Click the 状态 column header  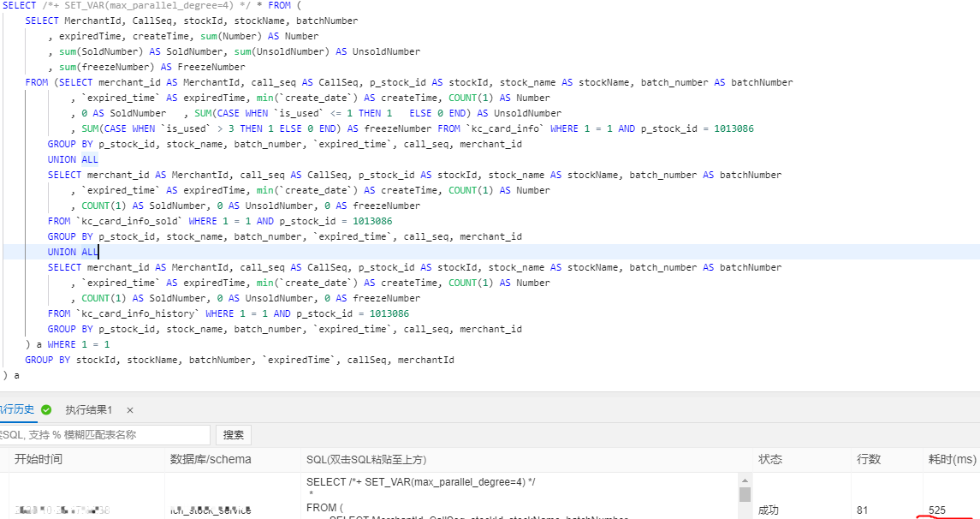tap(769, 459)
